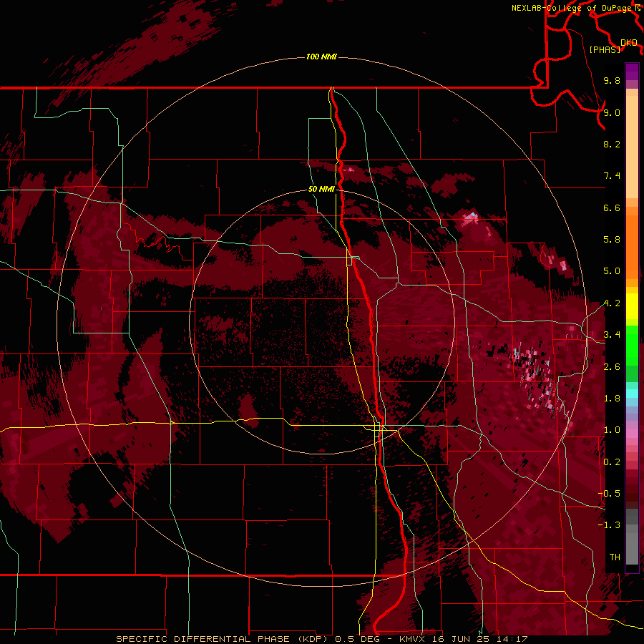644x644 pixels.
Task: Click the '[PHAS]' unit label
Action: click(605, 49)
